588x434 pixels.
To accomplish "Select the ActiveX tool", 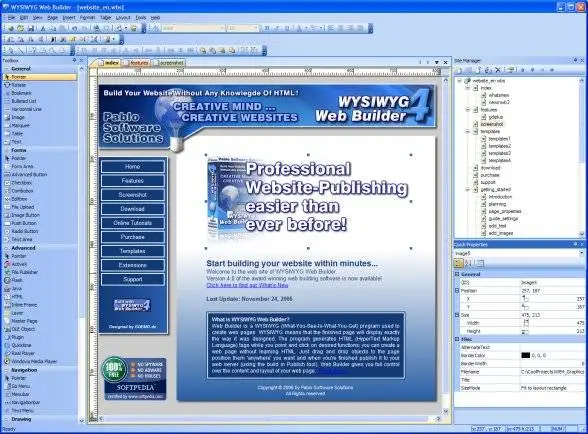I will pos(19,264).
